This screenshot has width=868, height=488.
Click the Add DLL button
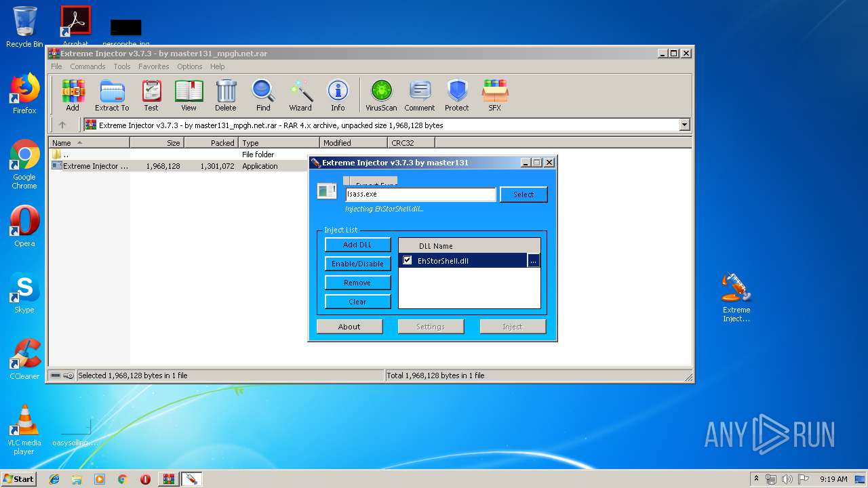tap(357, 245)
